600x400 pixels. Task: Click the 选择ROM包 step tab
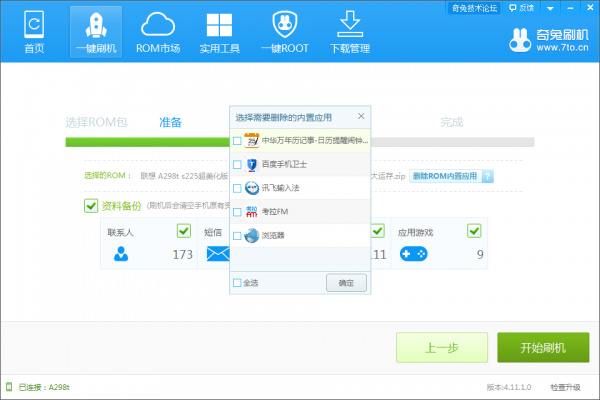click(x=96, y=122)
